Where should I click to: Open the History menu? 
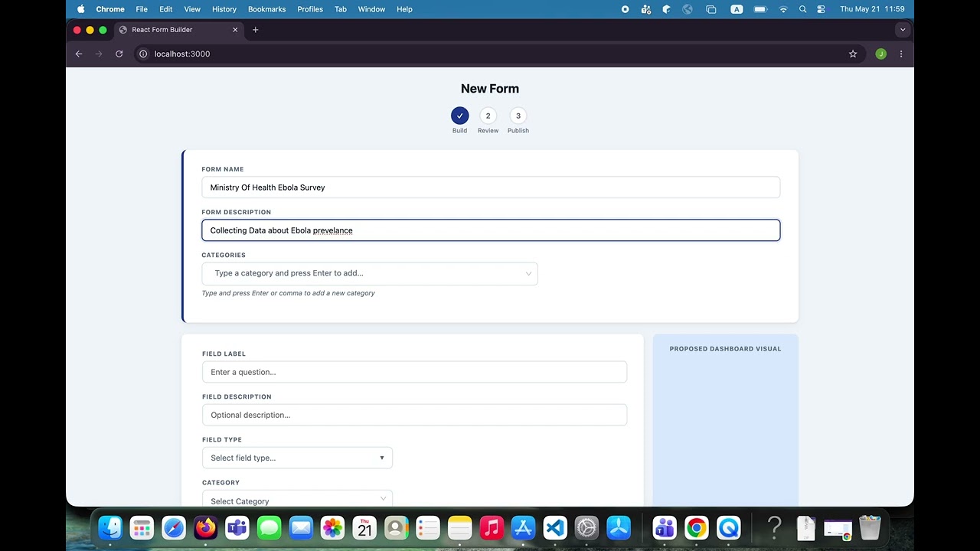point(224,9)
